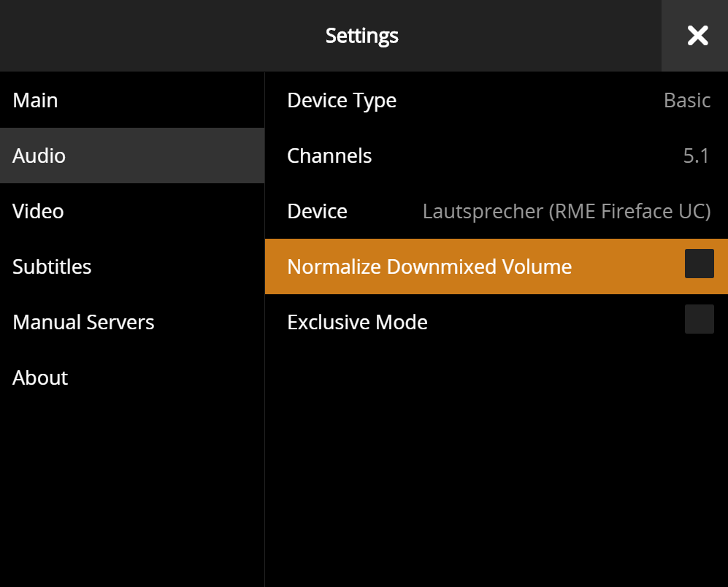Close the Settings dialog with the X
This screenshot has height=587, width=728.
click(697, 36)
